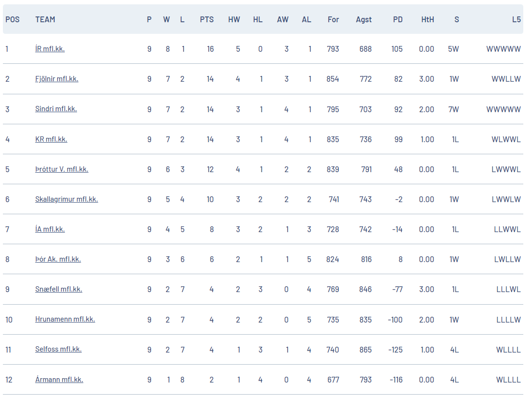The width and height of the screenshot is (532, 398).
Task: Click the Agst column header
Action: pos(364,20)
